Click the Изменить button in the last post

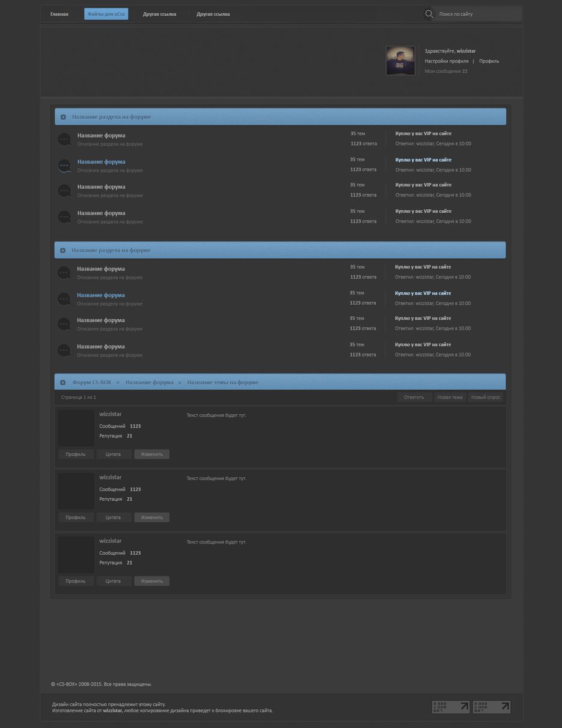(151, 581)
